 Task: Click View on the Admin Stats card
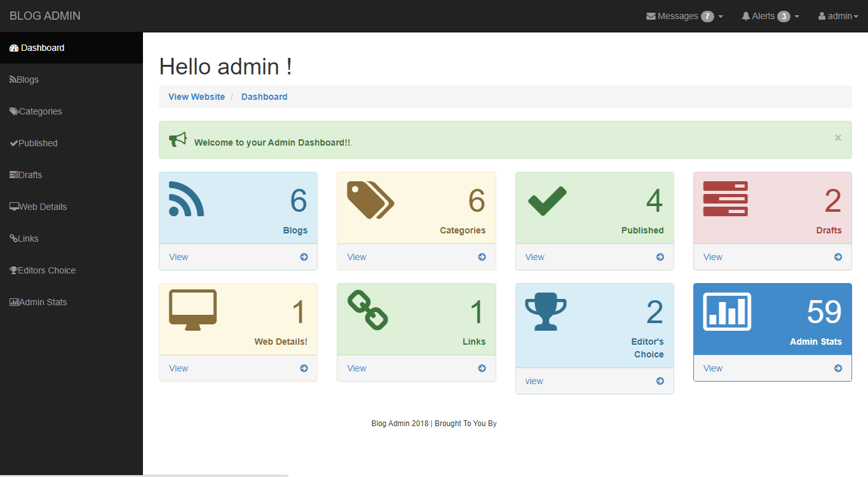point(712,368)
